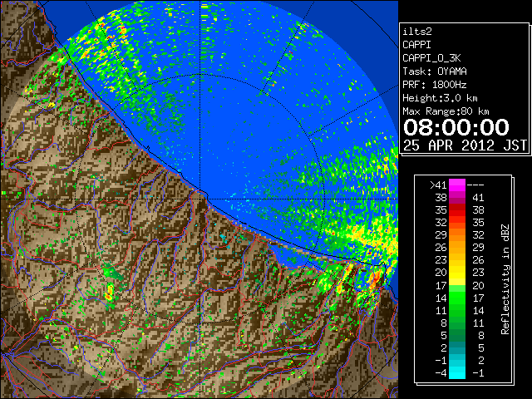The height and width of the screenshot is (399, 532).
Task: Pick the dark green 5–8 dBZ color band
Action: point(457,335)
